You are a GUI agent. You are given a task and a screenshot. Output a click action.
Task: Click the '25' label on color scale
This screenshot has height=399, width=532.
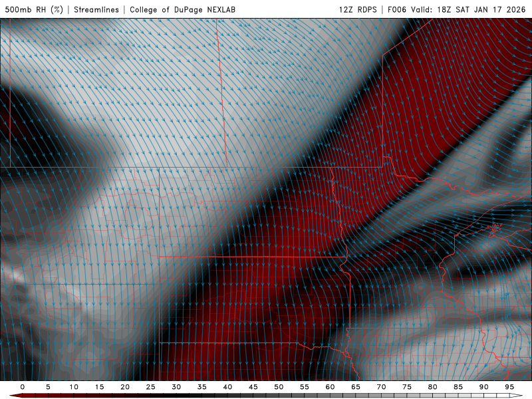tap(151, 387)
